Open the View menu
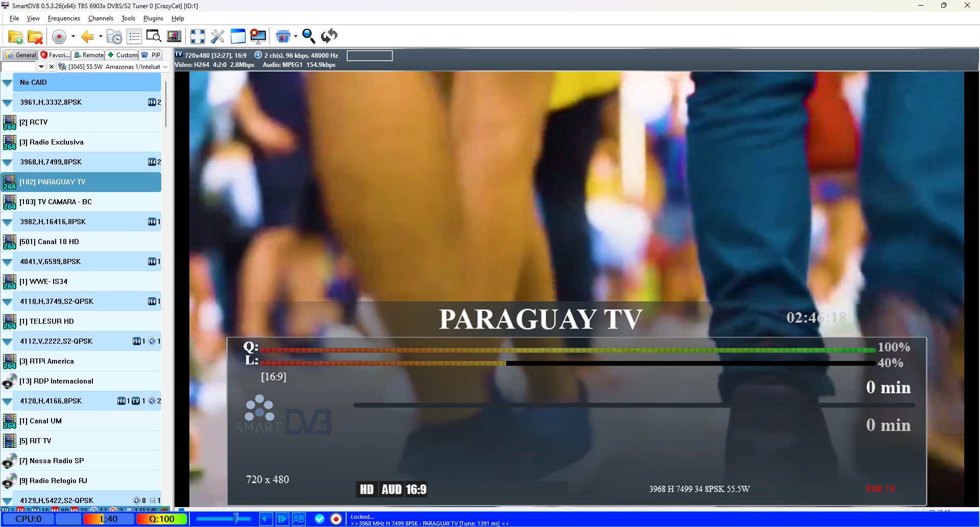 coord(33,18)
